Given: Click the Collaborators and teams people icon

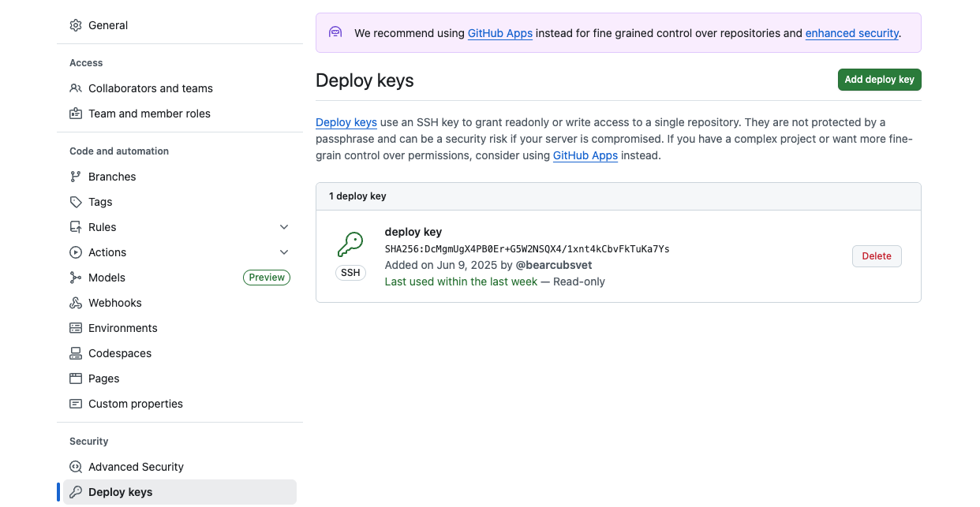Looking at the screenshot, I should coord(76,88).
